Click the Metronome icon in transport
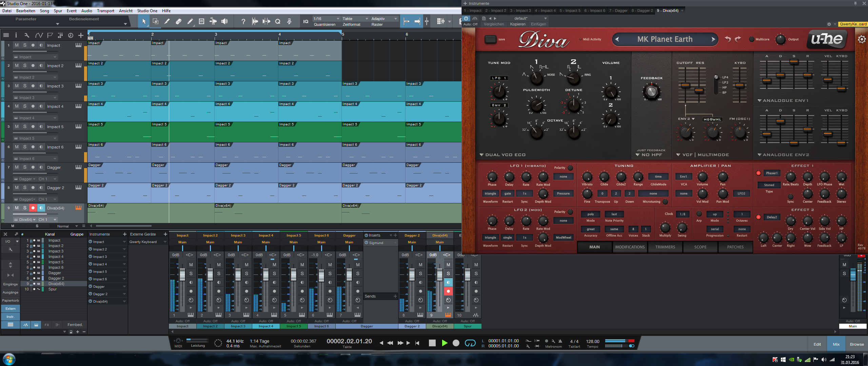 560,341
